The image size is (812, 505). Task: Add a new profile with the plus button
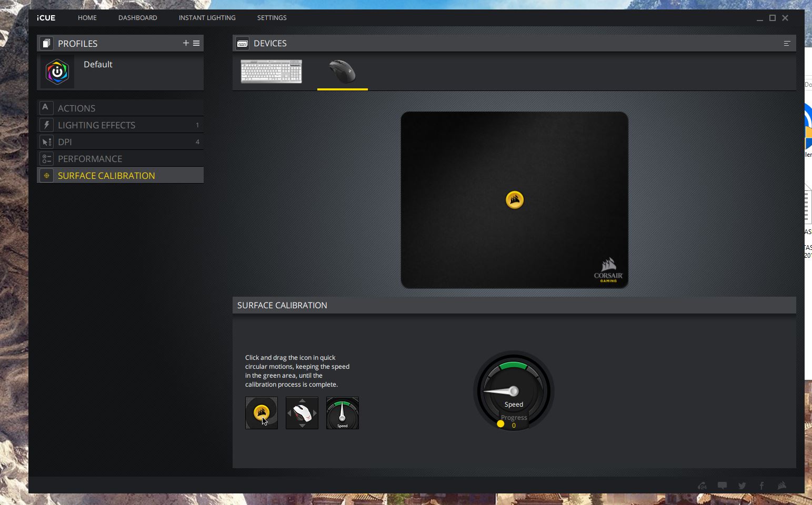tap(186, 43)
